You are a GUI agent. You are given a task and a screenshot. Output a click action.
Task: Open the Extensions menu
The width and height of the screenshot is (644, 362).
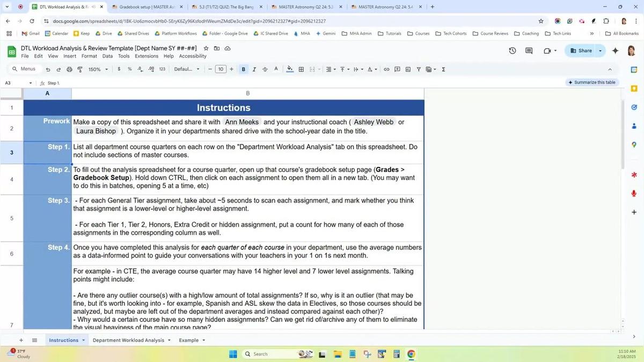pos(147,56)
